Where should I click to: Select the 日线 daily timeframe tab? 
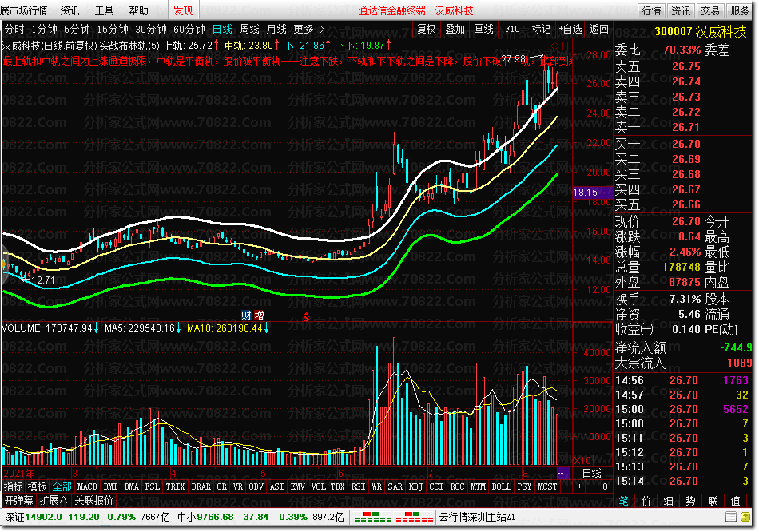pos(222,30)
